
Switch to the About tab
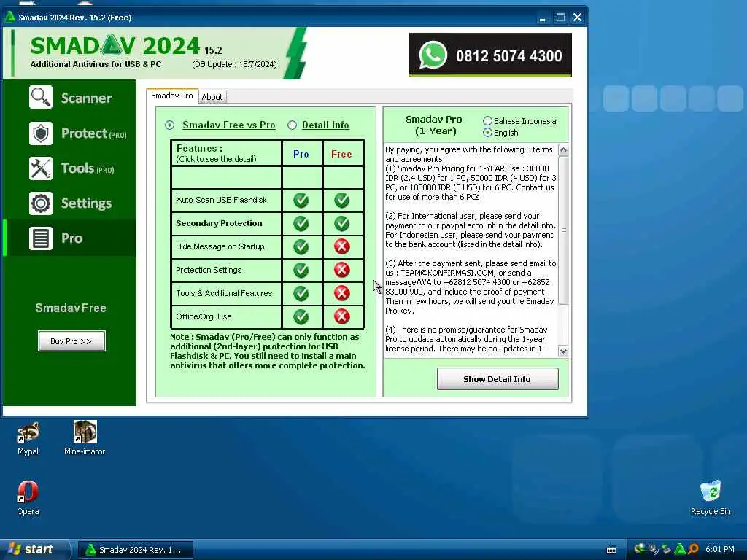[212, 97]
